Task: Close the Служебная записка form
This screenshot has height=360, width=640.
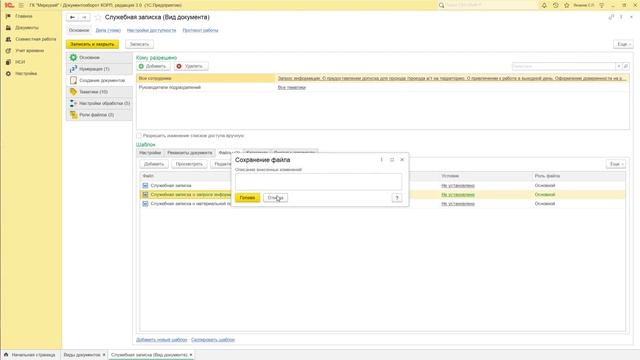Action: [631, 17]
